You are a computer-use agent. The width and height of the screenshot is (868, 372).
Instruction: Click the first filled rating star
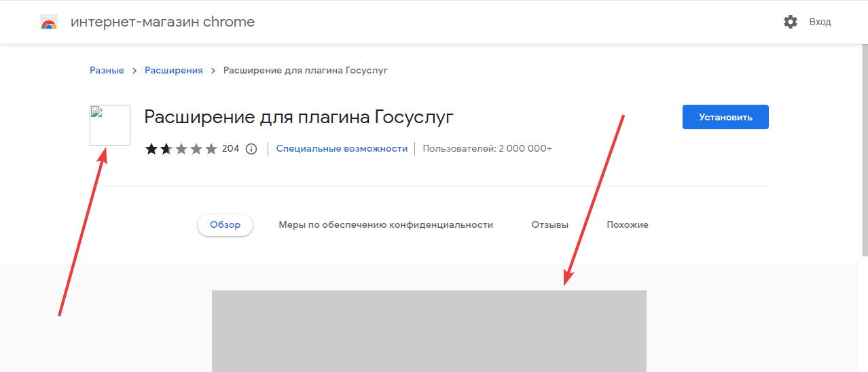[x=151, y=149]
